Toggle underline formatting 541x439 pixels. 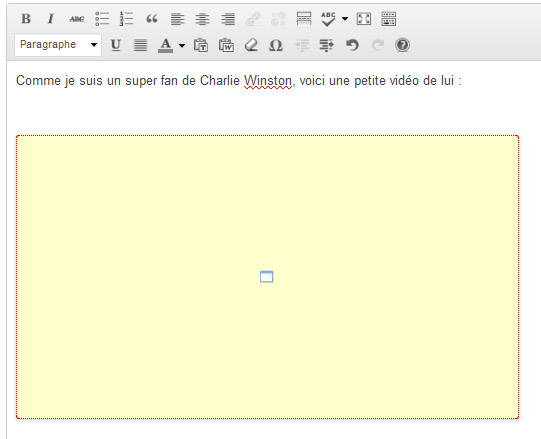(116, 45)
